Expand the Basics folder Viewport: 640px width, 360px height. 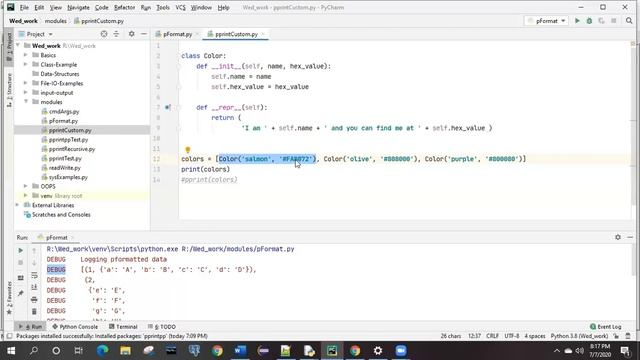tap(26, 55)
